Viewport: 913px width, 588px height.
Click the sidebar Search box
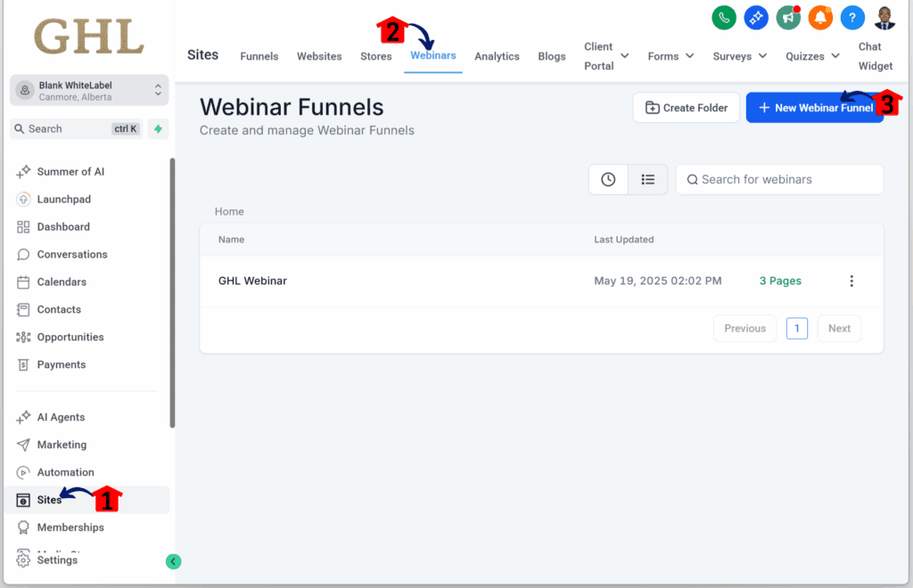pos(77,128)
